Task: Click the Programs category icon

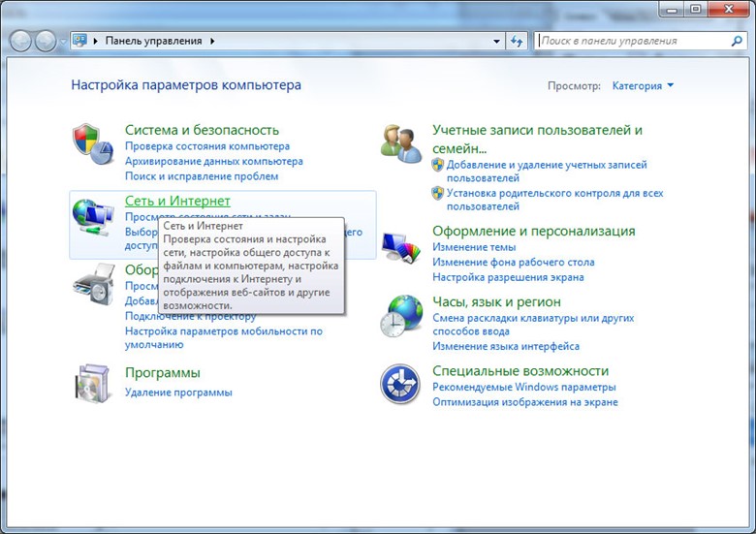Action: point(94,383)
